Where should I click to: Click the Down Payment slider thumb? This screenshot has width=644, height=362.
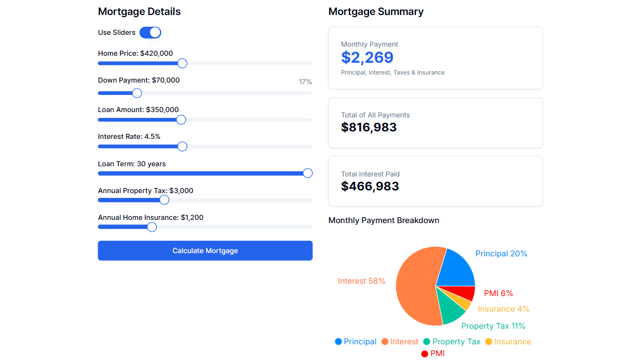(136, 93)
